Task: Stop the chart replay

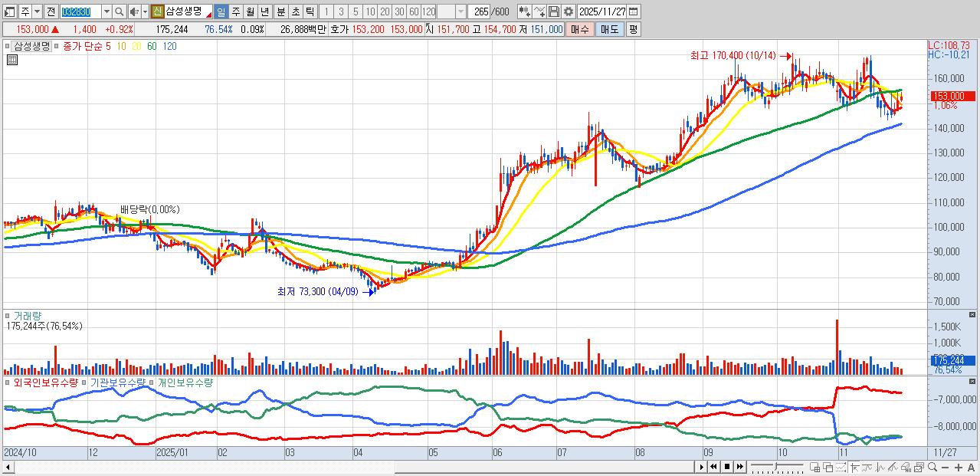Action: tap(727, 467)
